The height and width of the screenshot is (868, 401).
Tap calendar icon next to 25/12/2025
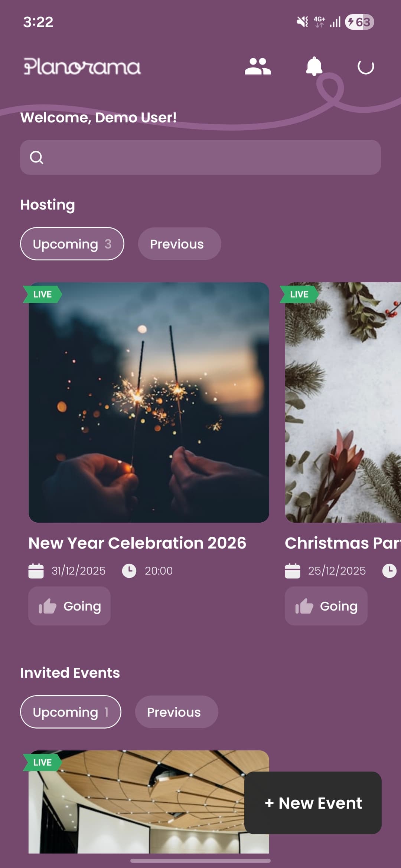click(x=293, y=571)
